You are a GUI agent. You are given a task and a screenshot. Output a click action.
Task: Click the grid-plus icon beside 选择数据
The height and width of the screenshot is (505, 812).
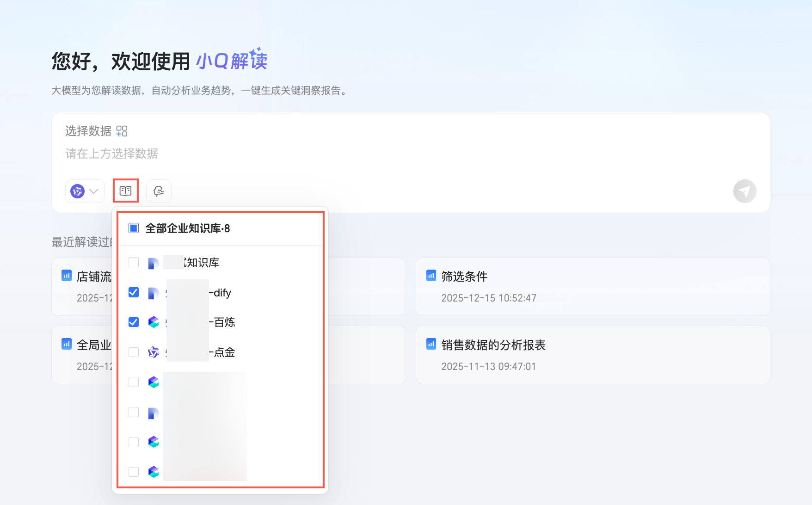[x=122, y=131]
